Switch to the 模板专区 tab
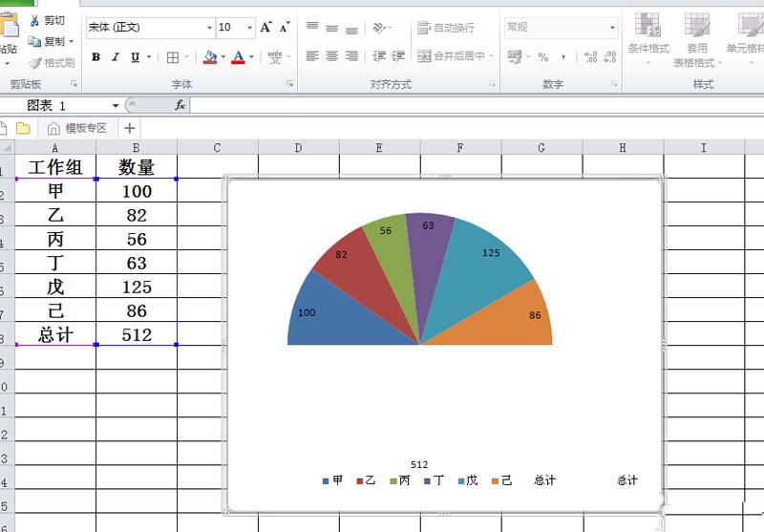Screen dimensions: 764x532 pyautogui.click(x=77, y=128)
